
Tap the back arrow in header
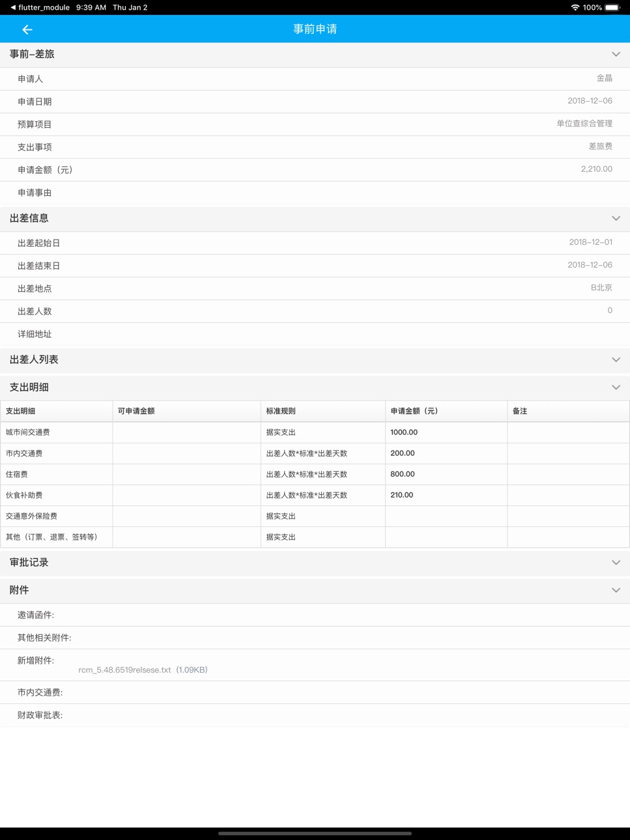[27, 29]
